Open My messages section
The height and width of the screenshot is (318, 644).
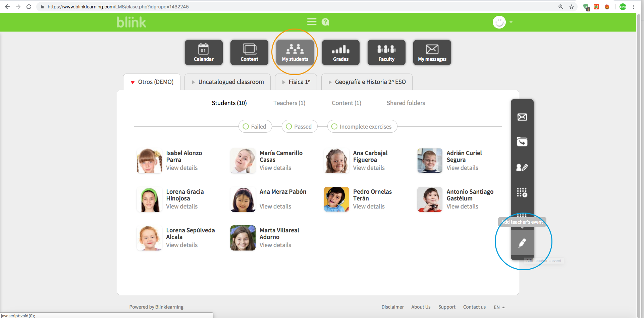click(x=432, y=52)
